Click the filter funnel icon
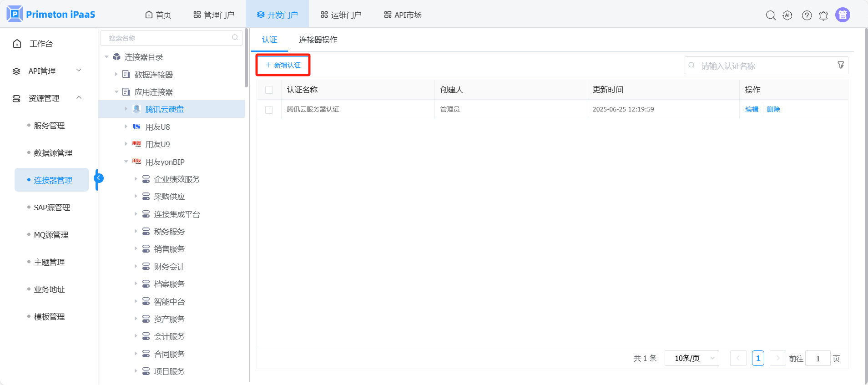 (x=841, y=65)
